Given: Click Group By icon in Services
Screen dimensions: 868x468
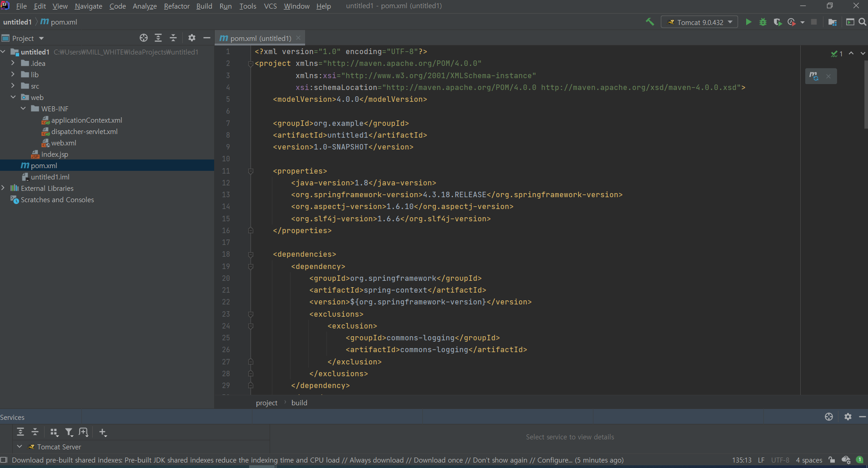Looking at the screenshot, I should tap(54, 432).
